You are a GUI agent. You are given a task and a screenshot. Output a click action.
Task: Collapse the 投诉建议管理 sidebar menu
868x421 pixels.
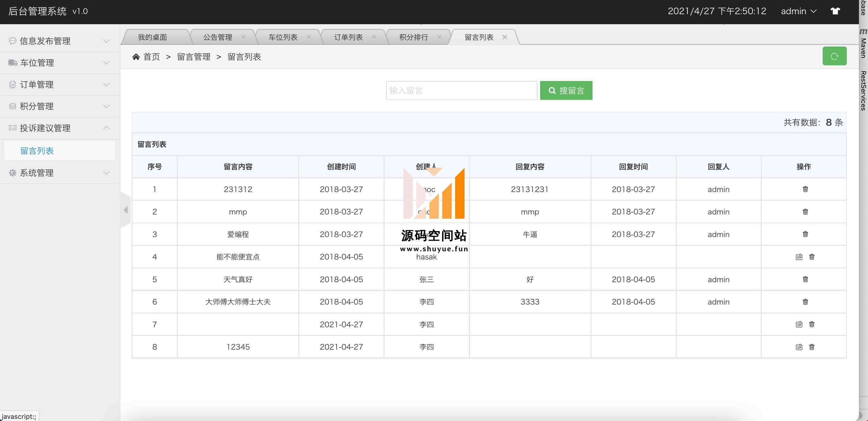[60, 128]
